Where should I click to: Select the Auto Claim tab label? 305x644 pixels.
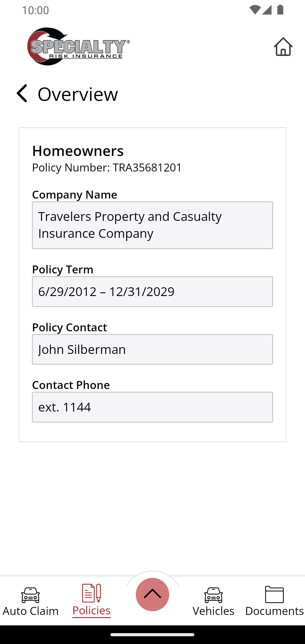click(30, 611)
